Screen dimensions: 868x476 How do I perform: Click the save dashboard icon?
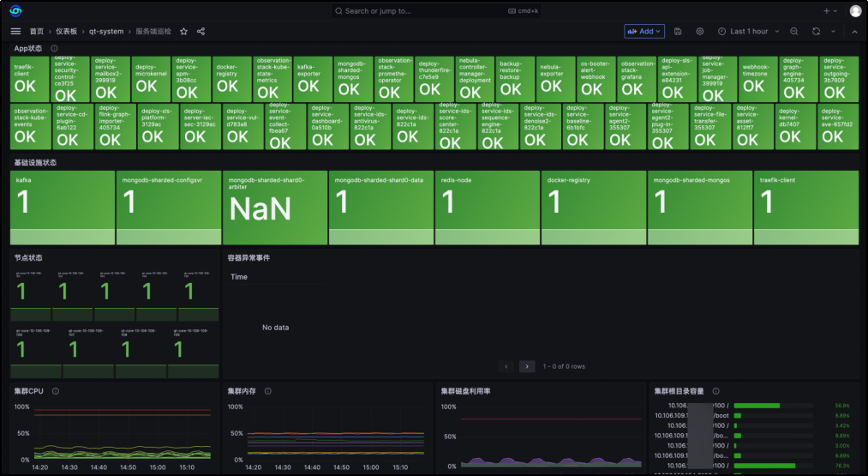pos(678,32)
